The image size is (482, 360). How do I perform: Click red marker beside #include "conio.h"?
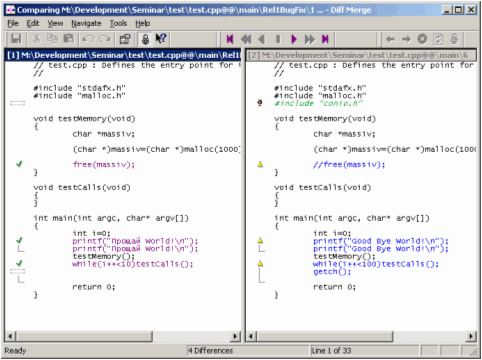260,103
